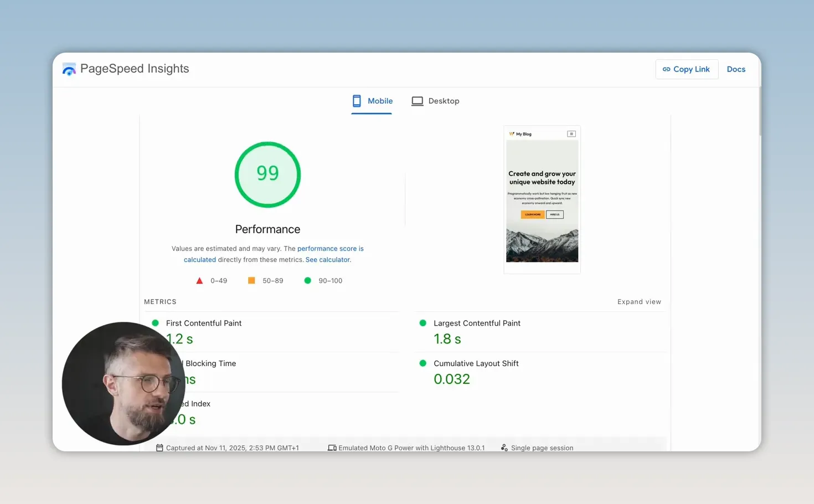This screenshot has height=504, width=814.
Task: Click the PageSpeed Insights logo icon
Action: tap(69, 69)
